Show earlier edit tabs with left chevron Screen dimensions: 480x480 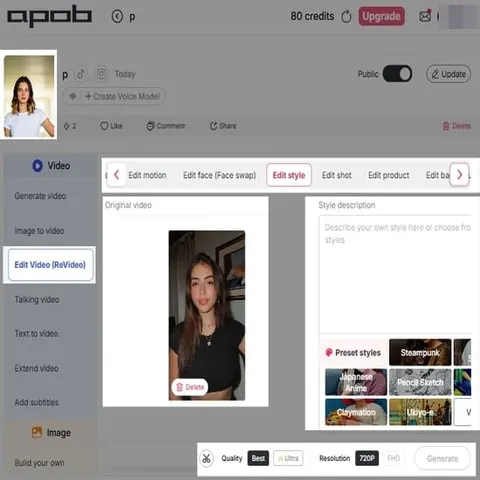click(116, 175)
